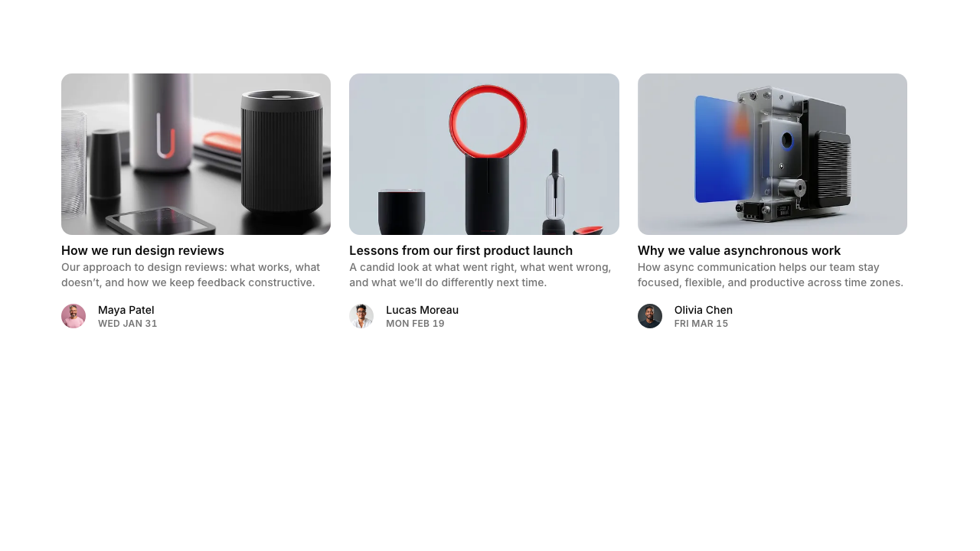
Task: Read 'How we run design reviews' article
Action: (x=142, y=250)
